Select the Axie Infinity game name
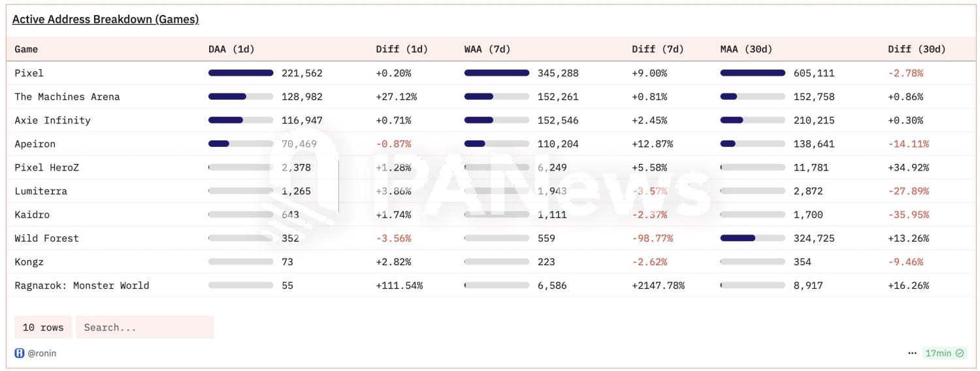This screenshot has width=980, height=371. 52,120
